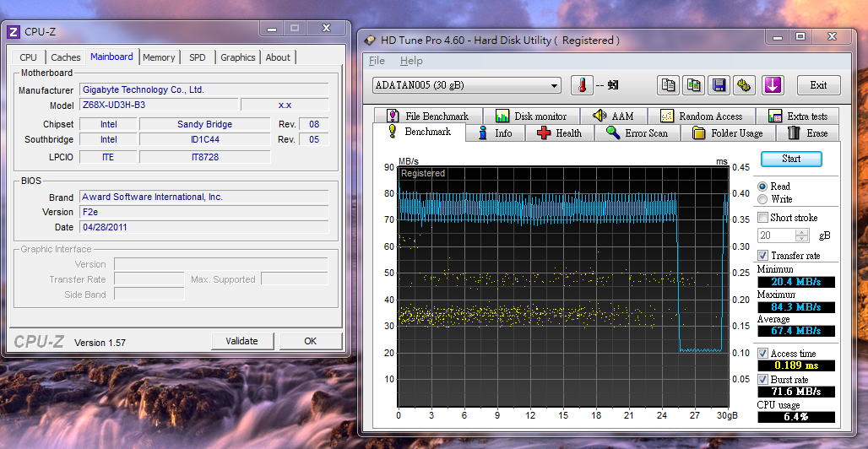
Task: Click the Validate button in CPU-Z
Action: click(242, 341)
